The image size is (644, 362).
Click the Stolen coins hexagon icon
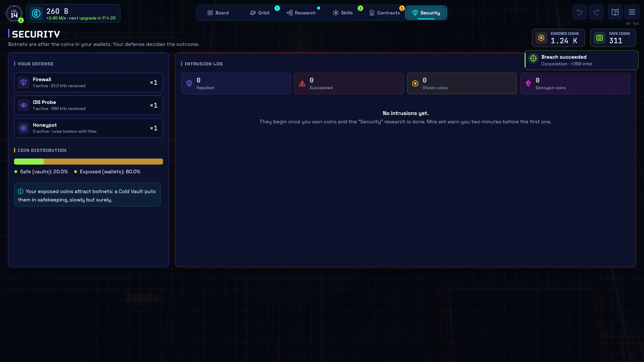pos(415,83)
